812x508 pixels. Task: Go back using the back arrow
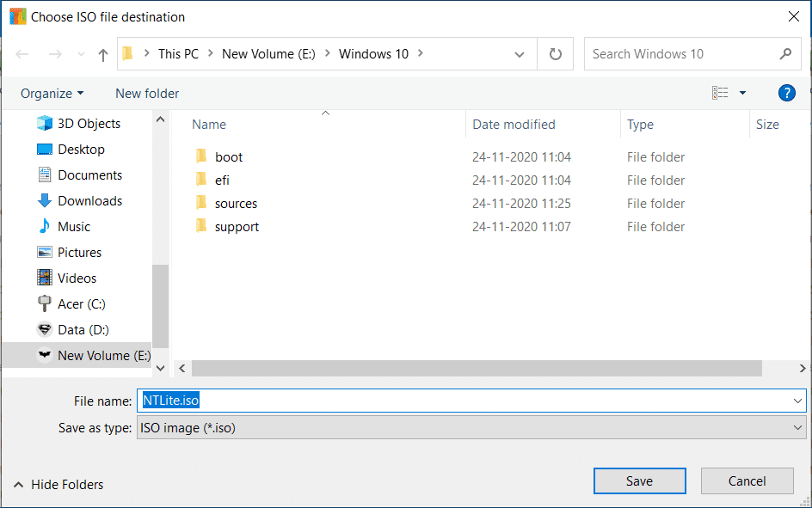pyautogui.click(x=22, y=54)
